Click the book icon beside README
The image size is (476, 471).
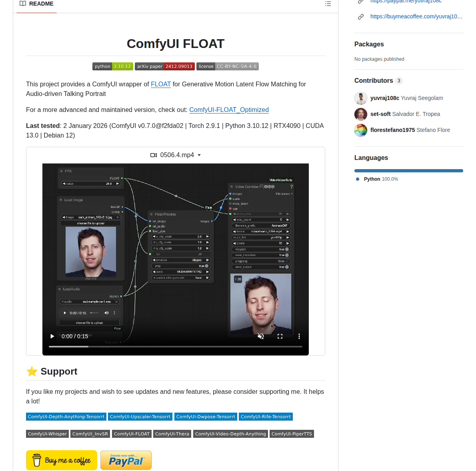click(23, 4)
